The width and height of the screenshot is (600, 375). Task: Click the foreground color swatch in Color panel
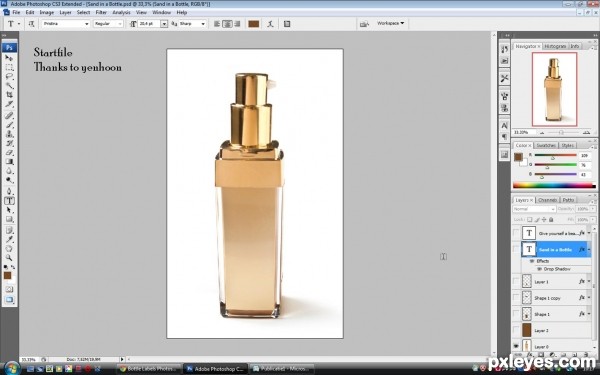click(518, 157)
